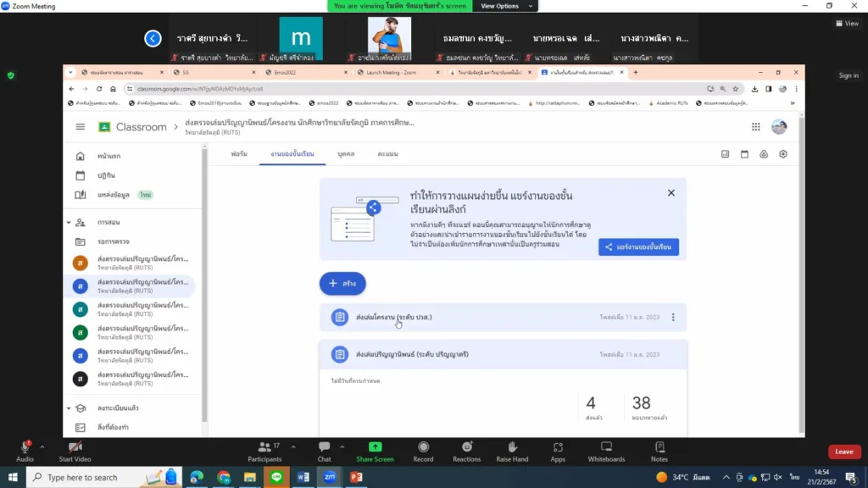Go to previous participants with the back arrow
Screen dimensions: 868x488
153,38
